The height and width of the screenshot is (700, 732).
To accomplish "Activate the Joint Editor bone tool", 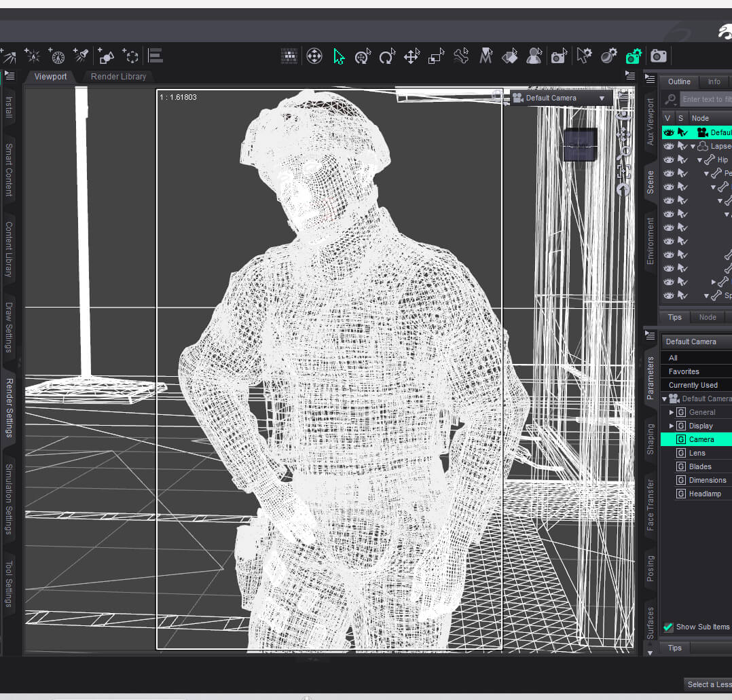I will click(461, 56).
